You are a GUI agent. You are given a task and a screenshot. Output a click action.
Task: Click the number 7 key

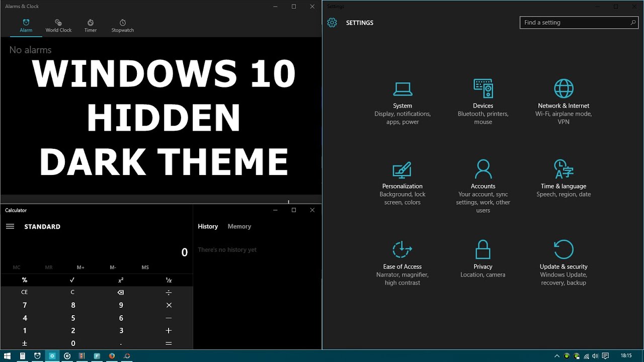24,305
